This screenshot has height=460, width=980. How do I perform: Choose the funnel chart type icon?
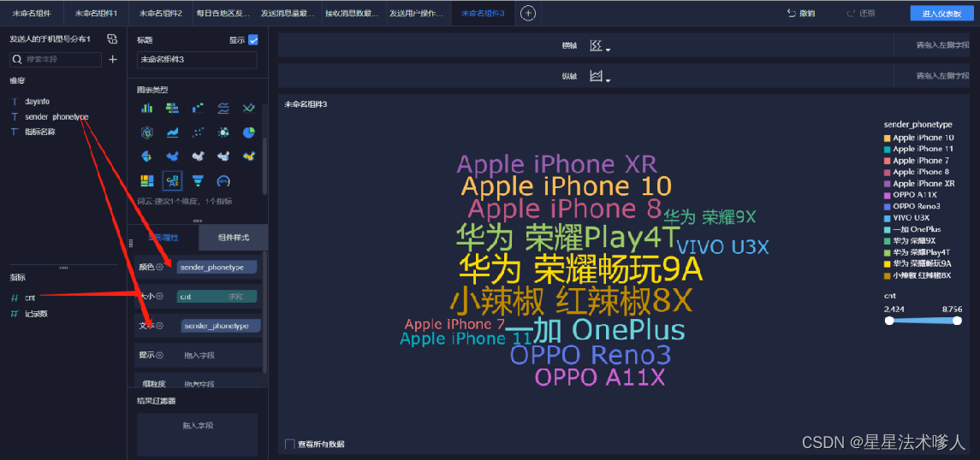(198, 181)
